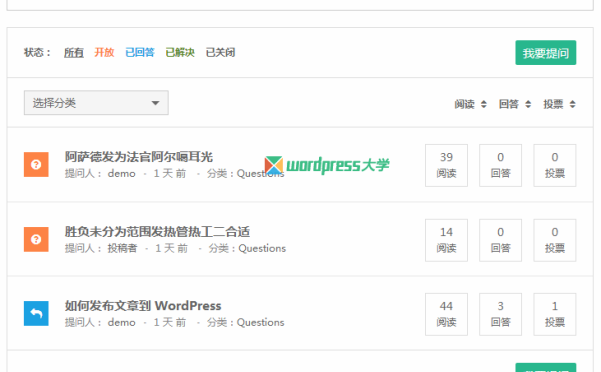The height and width of the screenshot is (372, 601).
Task: Click the blue reply icon beside 如何发布文章到 WordPress
Action: pos(36,313)
